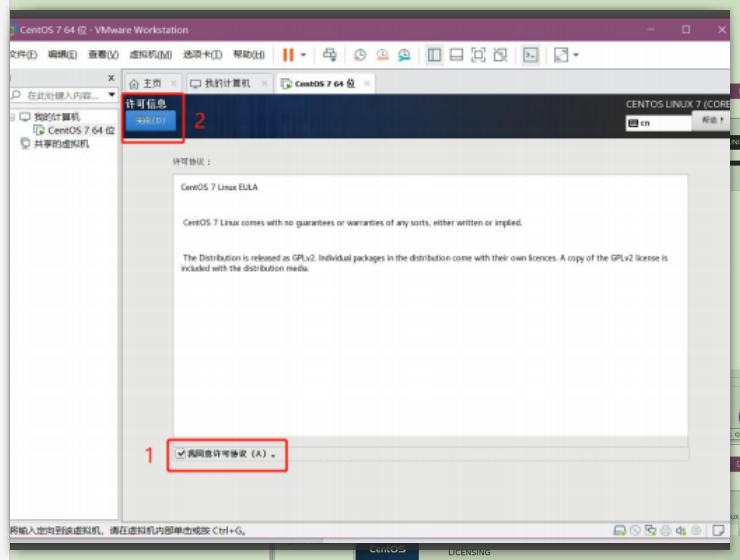Click the rightmost round device icon in status bar
740x560 pixels.
696,530
